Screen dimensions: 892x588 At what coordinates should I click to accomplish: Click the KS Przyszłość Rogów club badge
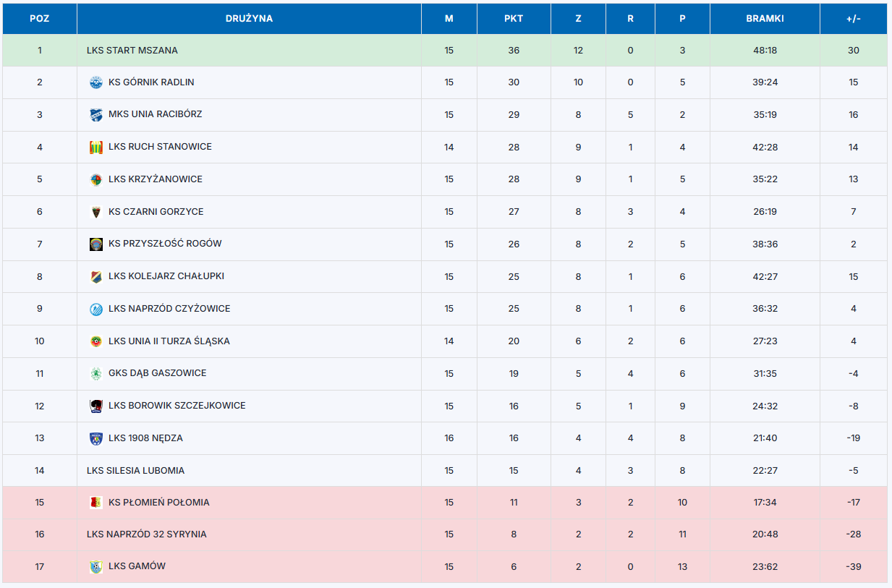[x=95, y=244]
